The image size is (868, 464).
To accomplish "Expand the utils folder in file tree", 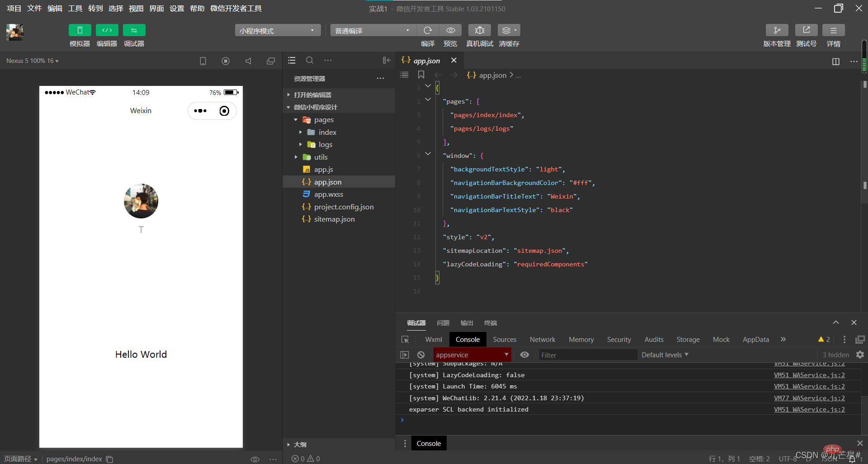I will click(321, 157).
